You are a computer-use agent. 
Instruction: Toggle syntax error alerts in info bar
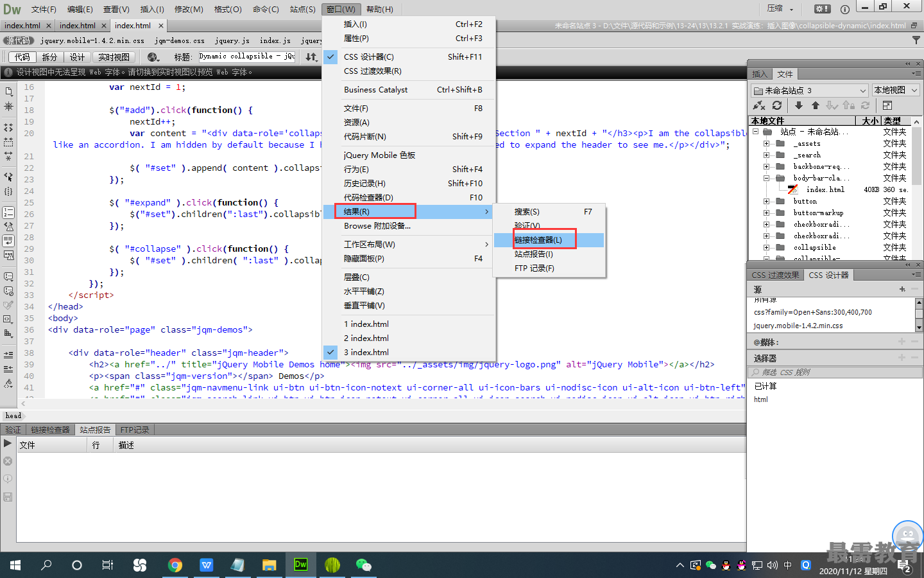[8, 255]
